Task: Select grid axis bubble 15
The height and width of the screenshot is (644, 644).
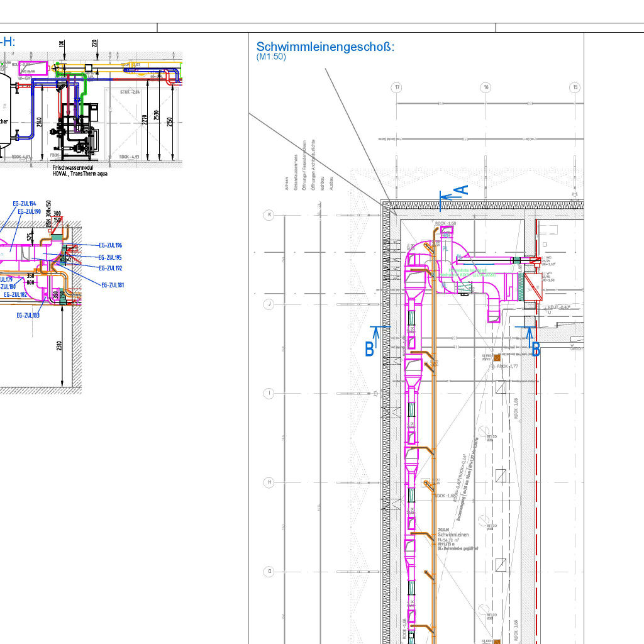Action: [x=574, y=87]
